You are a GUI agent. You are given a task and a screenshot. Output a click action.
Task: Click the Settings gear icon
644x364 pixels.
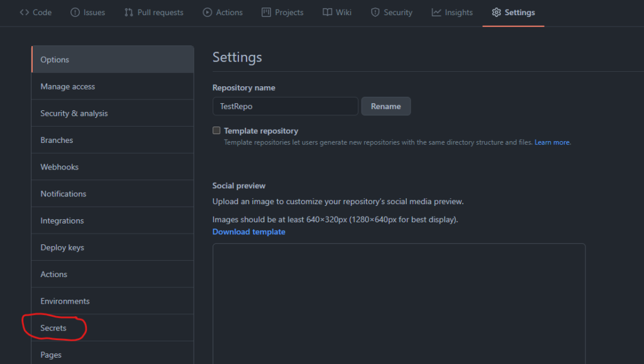(x=496, y=13)
